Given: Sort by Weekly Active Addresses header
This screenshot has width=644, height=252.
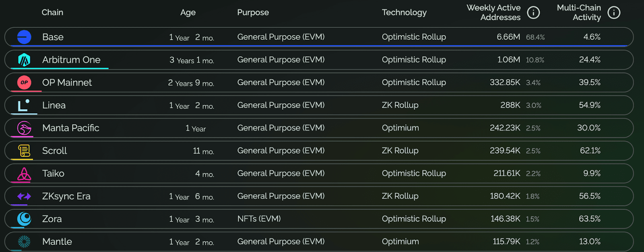Looking at the screenshot, I should [x=493, y=12].
